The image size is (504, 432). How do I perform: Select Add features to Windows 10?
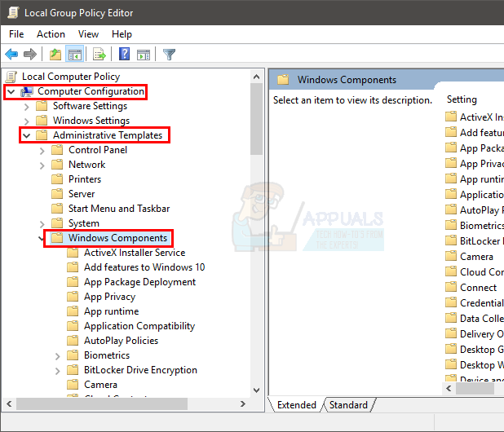pyautogui.click(x=144, y=267)
